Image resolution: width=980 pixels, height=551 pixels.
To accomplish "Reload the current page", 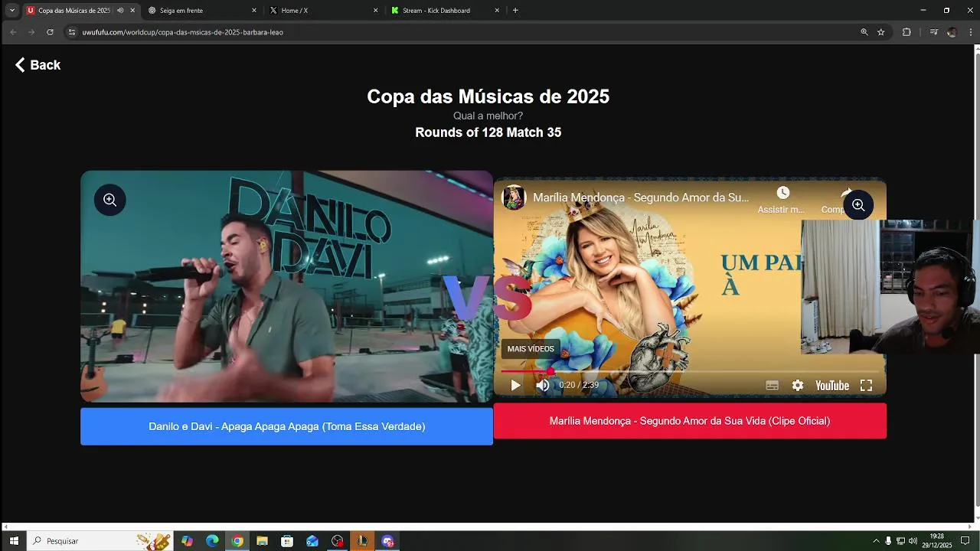I will click(50, 32).
